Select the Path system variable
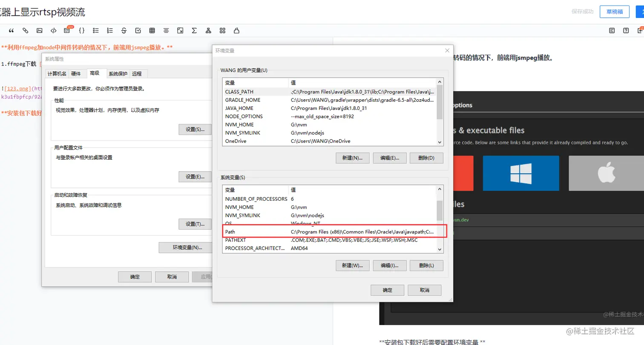644x345 pixels. 330,232
